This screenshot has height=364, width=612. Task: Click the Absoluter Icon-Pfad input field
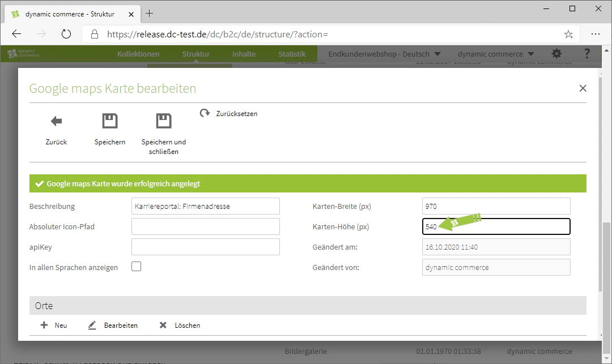pos(206,226)
